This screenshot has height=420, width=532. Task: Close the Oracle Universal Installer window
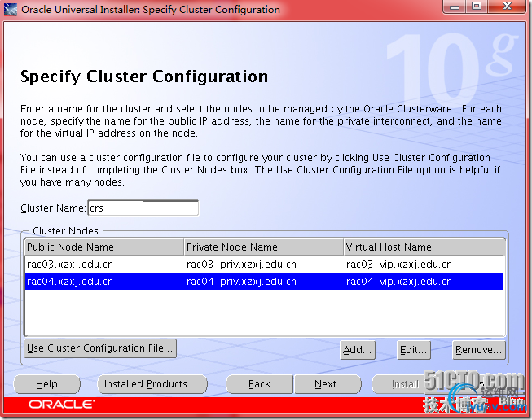[507, 7]
